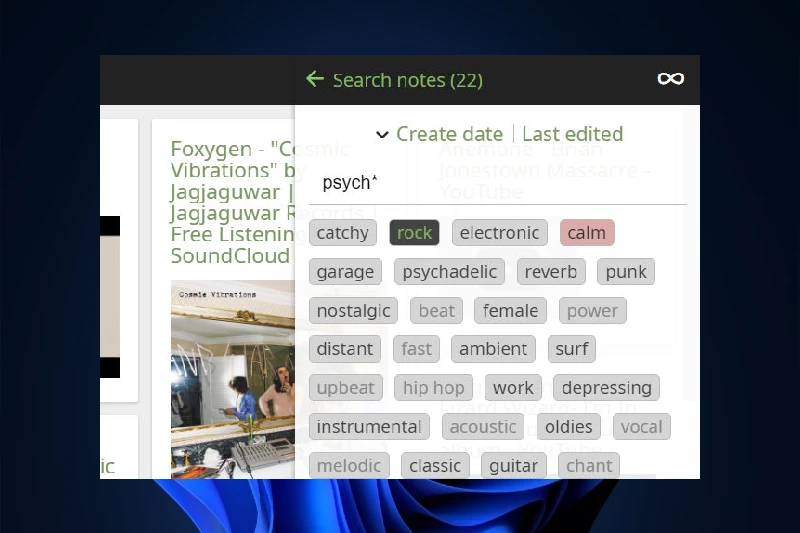Click the classic tag
This screenshot has width=800, height=533.
tap(435, 465)
